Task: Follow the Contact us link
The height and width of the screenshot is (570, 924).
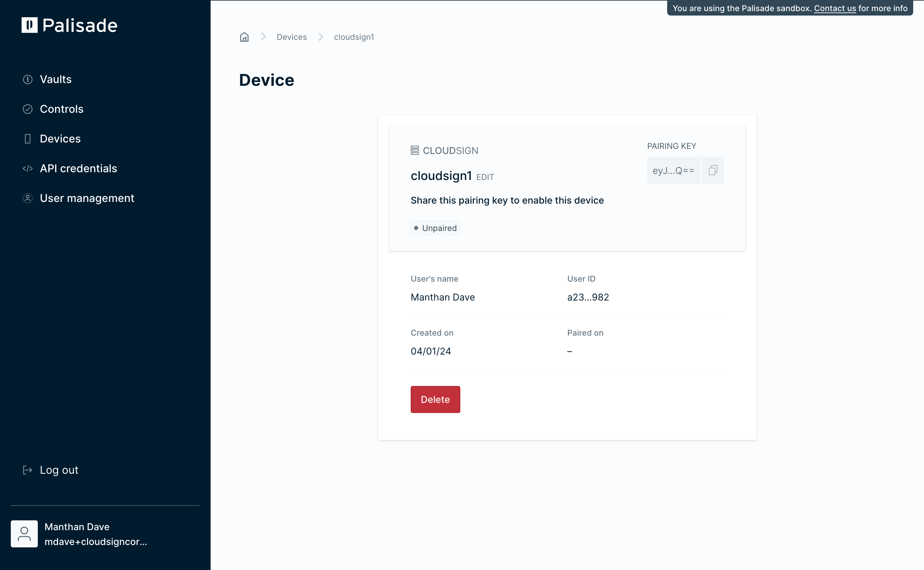Action: [x=835, y=8]
